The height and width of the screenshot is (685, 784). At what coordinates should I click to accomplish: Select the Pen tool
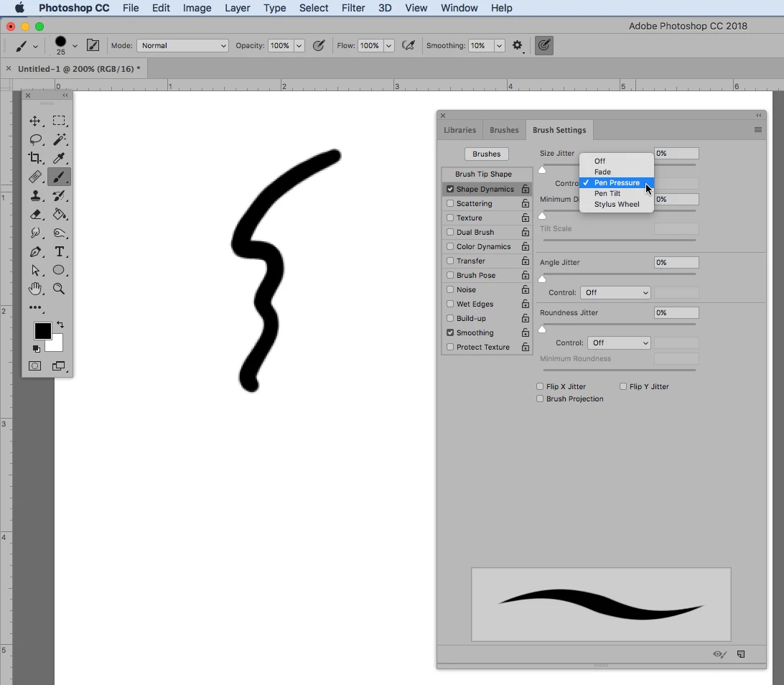(x=35, y=251)
